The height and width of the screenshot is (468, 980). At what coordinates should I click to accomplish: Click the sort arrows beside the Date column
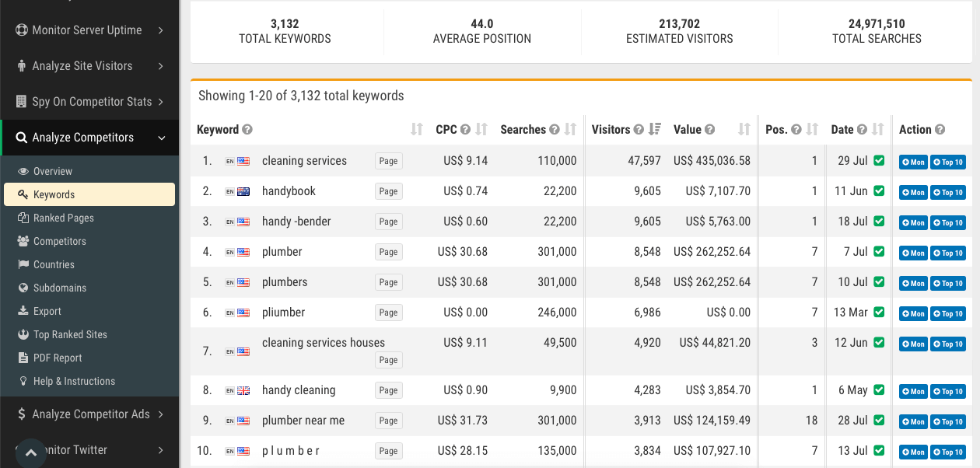tap(877, 130)
